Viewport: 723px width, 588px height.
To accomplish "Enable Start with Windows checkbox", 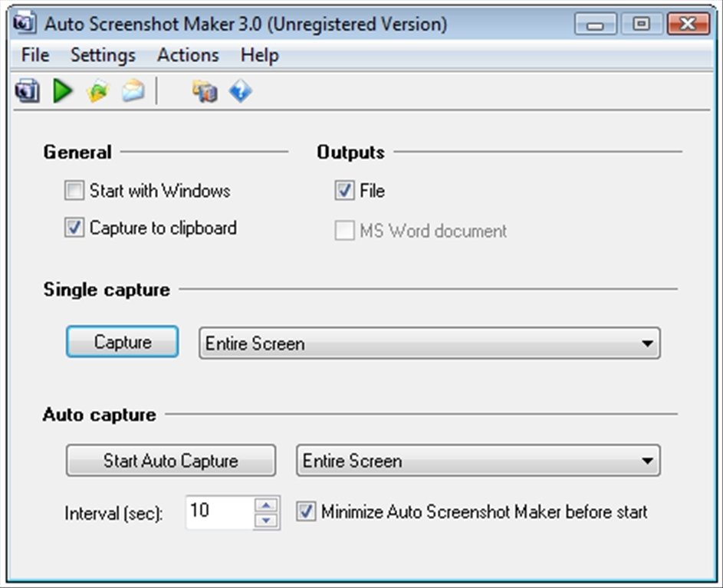I will (74, 190).
